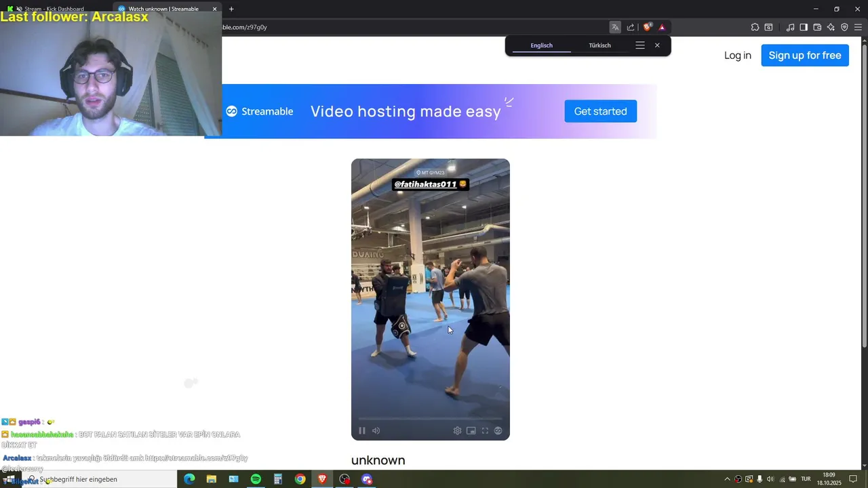The image size is (868, 488).
Task: Click the video progress bar
Action: point(431,418)
